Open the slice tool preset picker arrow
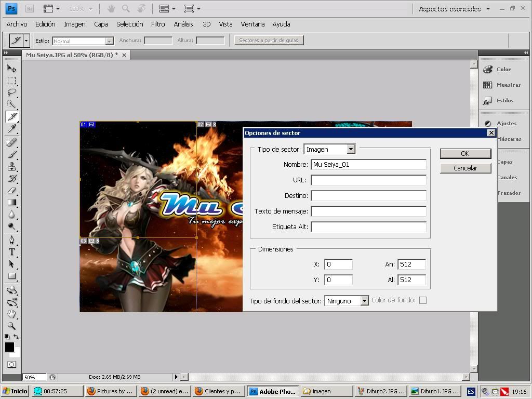The height and width of the screenshot is (399, 532). (26, 41)
